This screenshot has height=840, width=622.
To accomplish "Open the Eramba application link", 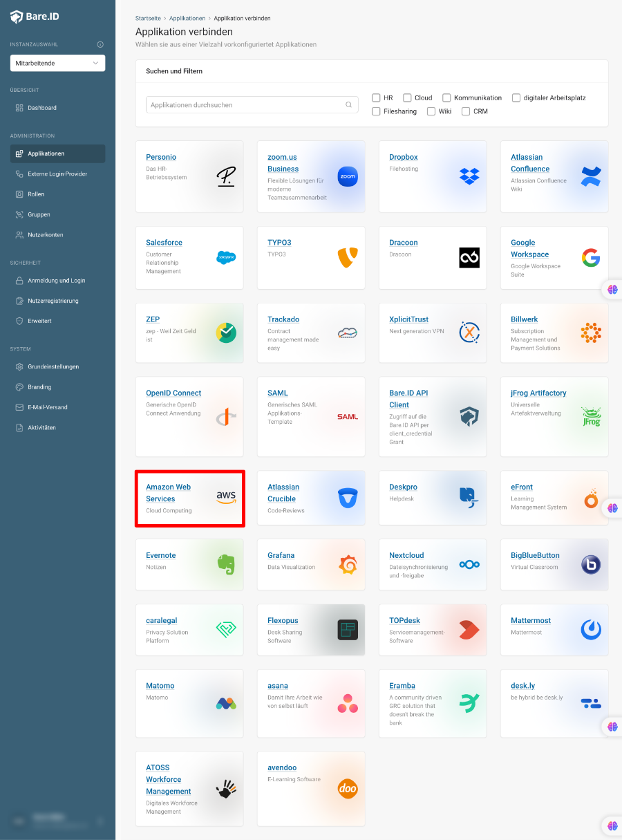I will [402, 685].
